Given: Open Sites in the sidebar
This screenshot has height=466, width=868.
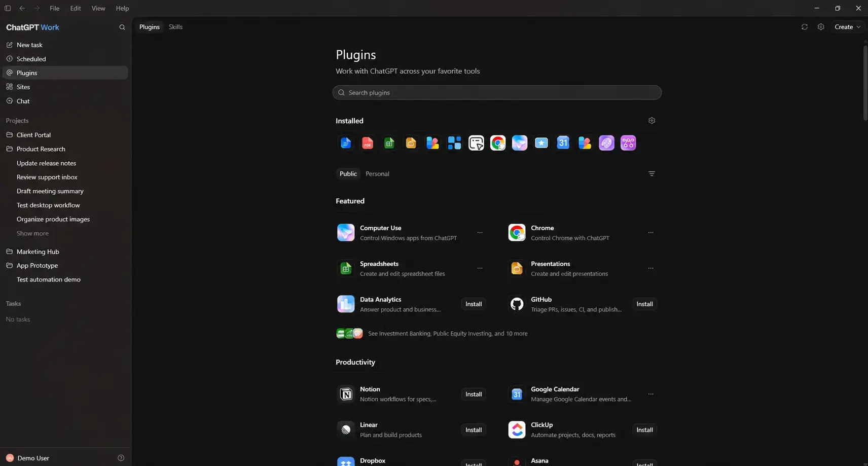Looking at the screenshot, I should [x=65, y=87].
